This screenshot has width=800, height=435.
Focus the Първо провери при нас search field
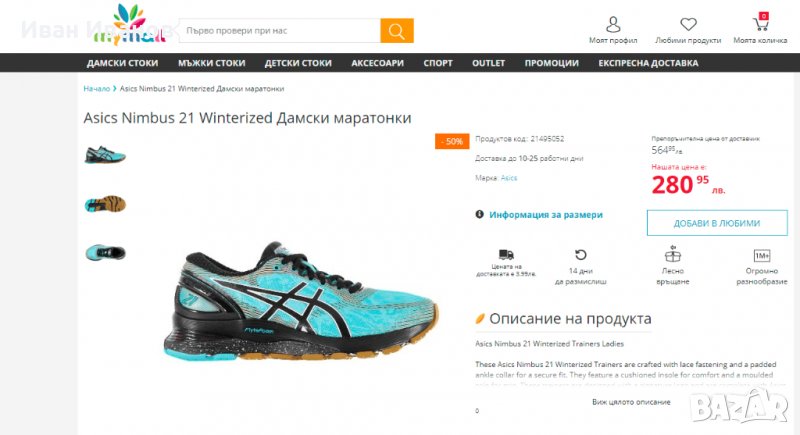click(280, 31)
